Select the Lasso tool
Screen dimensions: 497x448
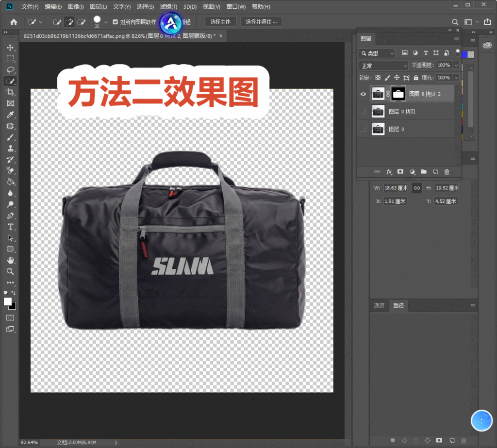(10, 70)
